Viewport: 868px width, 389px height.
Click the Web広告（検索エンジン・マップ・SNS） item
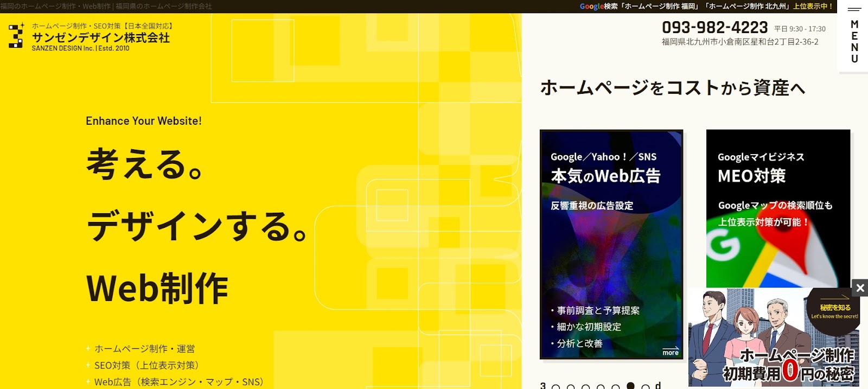click(x=179, y=382)
